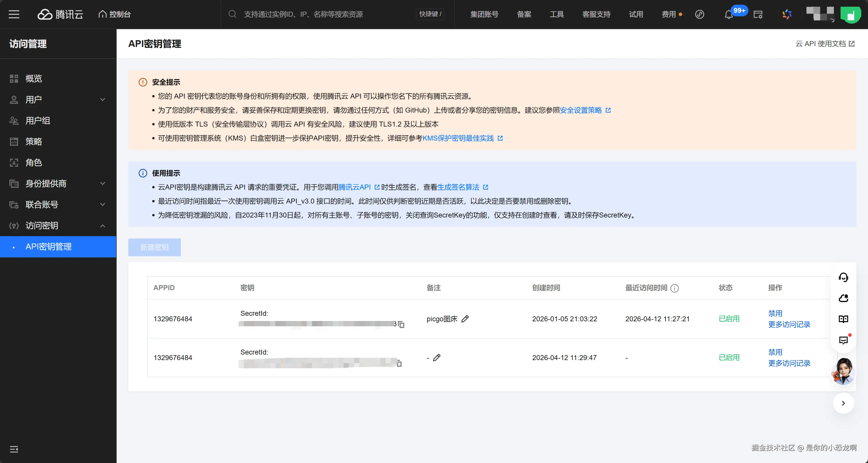The width and height of the screenshot is (868, 463).
Task: Open the hamburger menu at top left
Action: [x=14, y=14]
